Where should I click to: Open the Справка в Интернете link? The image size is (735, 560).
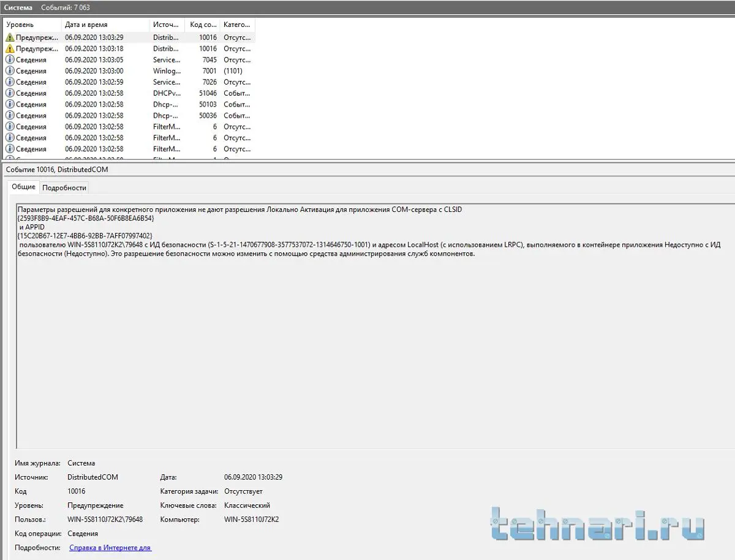110,548
